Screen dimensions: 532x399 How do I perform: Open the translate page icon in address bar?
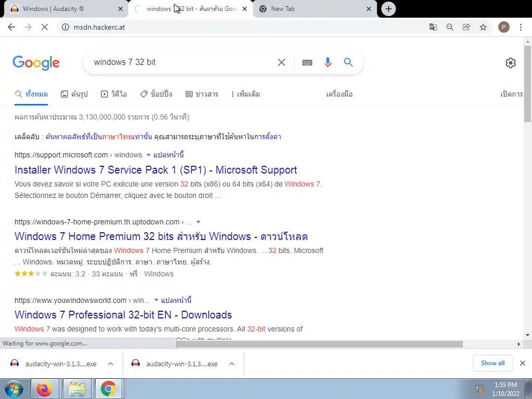pos(433,27)
